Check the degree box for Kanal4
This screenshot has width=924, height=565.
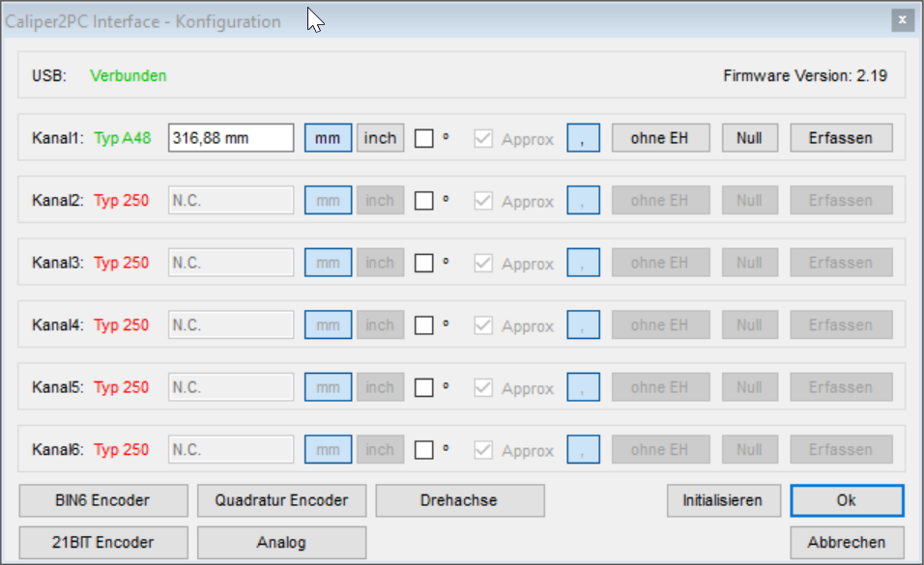pos(424,325)
